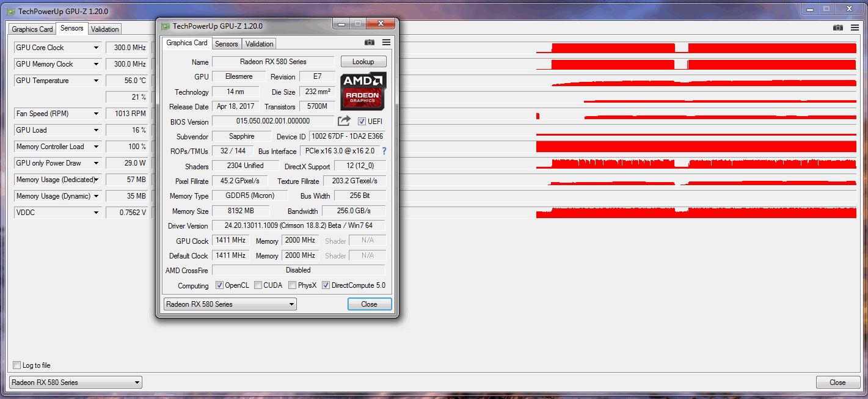868x399 pixels.
Task: Open the Memory Usage (Dedicated) dropdown
Action: (x=96, y=180)
